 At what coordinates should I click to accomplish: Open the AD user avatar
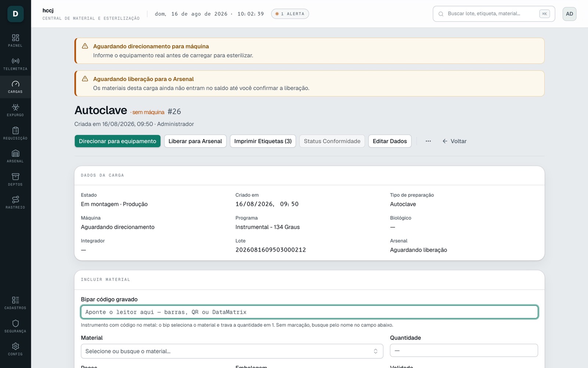pyautogui.click(x=569, y=14)
